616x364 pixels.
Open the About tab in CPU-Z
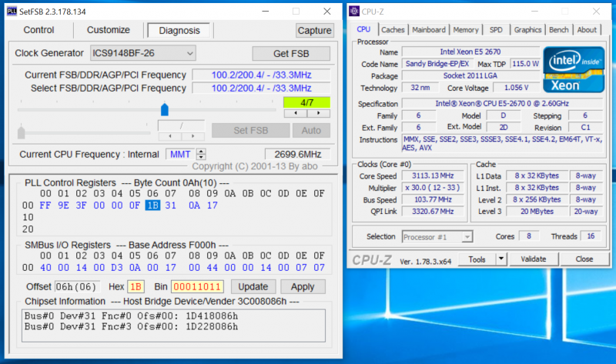tap(587, 30)
